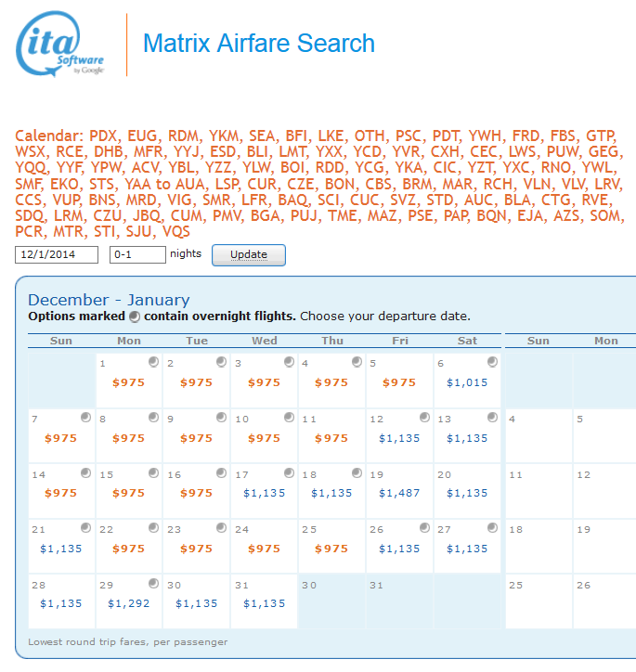Select the $1,015 fare on December 6
This screenshot has width=636, height=672.
(x=467, y=382)
